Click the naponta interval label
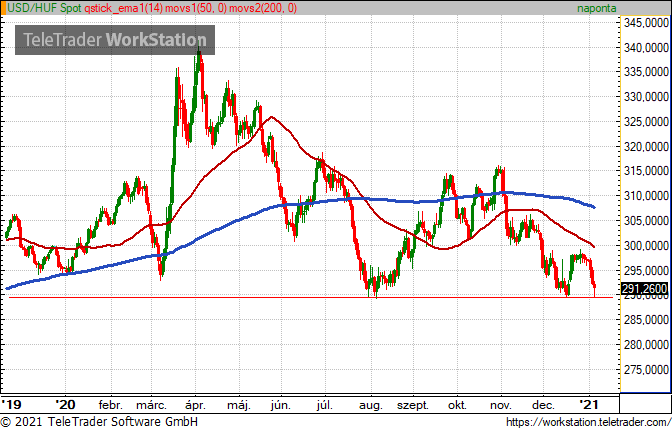This screenshot has height=431, width=672. [x=597, y=8]
